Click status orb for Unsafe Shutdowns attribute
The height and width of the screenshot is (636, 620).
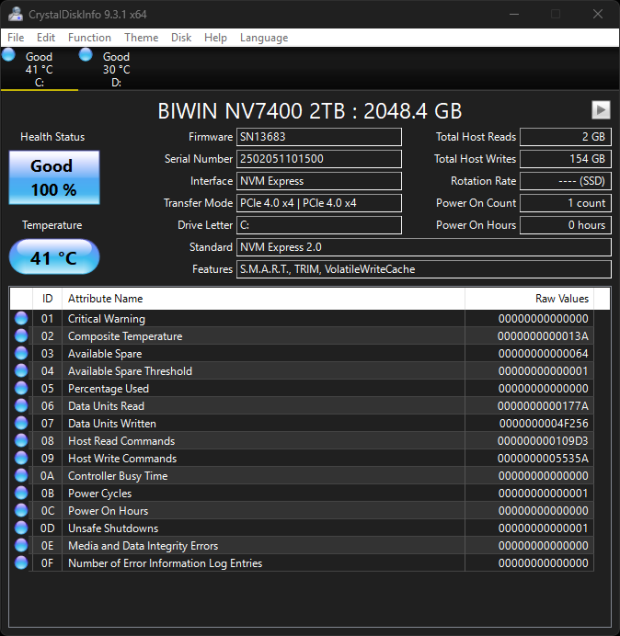pos(21,529)
